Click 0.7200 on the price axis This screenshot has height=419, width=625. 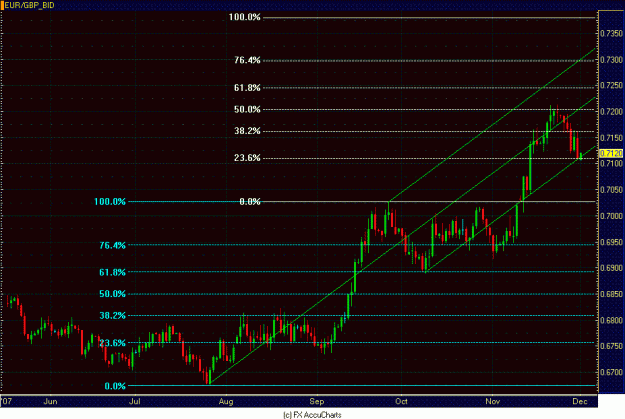(x=611, y=111)
